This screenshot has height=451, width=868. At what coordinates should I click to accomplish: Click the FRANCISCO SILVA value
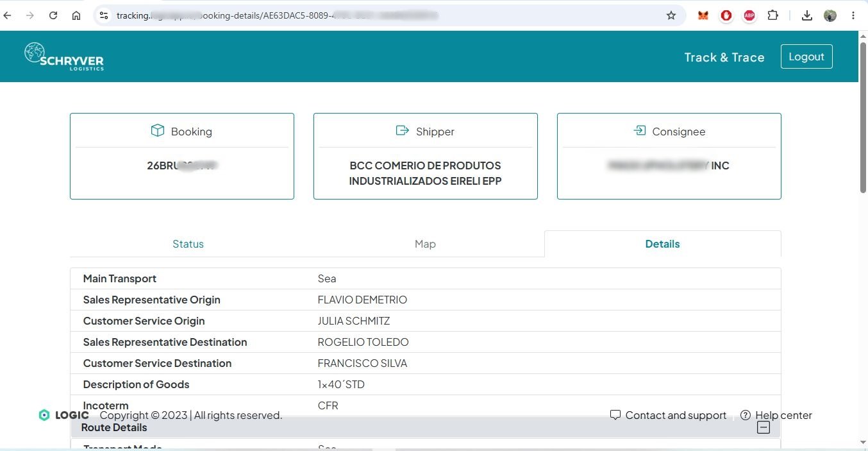(362, 363)
